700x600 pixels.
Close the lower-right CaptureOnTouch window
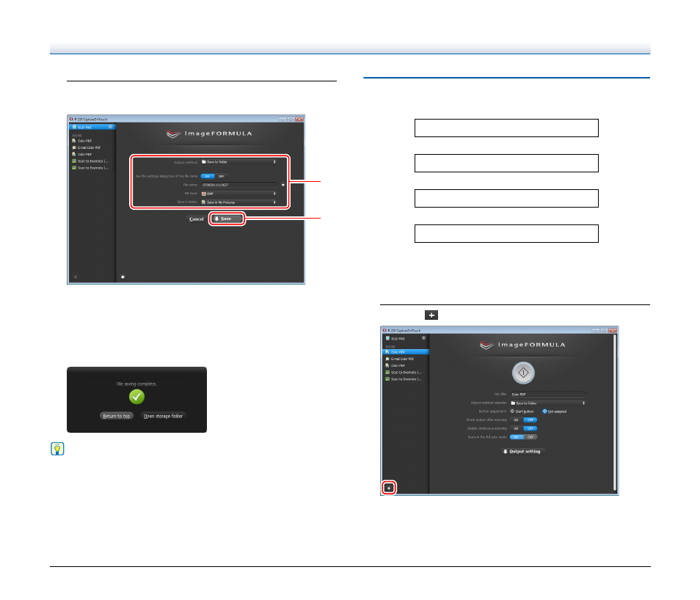click(613, 330)
